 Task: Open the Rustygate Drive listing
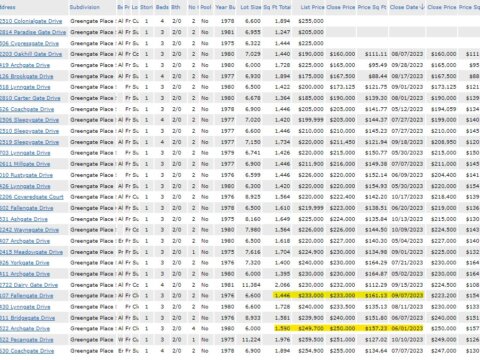coord(26,175)
